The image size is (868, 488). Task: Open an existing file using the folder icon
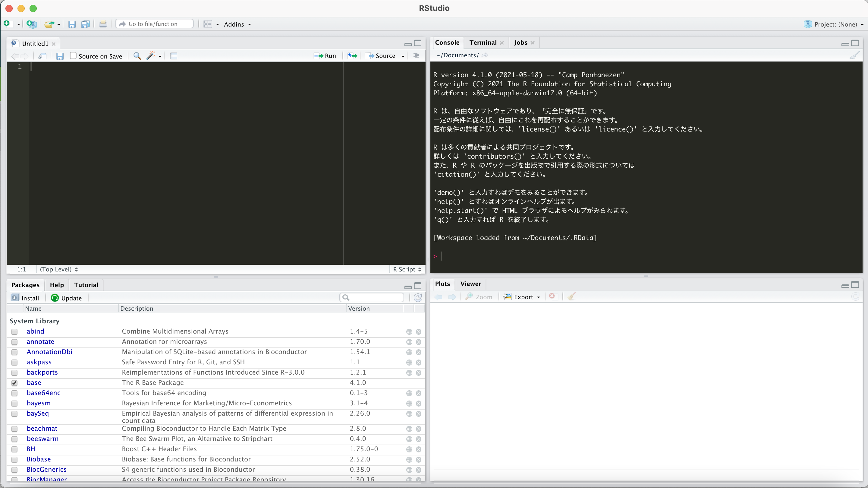(48, 24)
